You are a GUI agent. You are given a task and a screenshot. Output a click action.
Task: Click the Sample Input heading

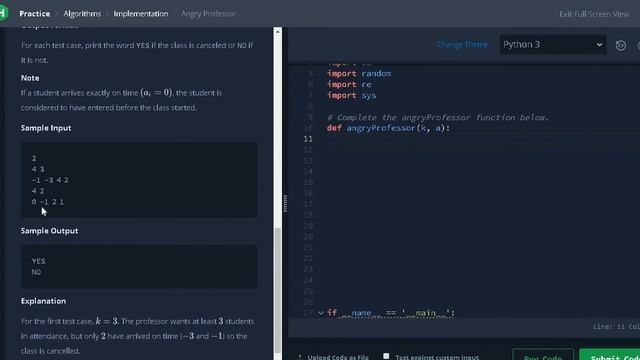coord(46,128)
